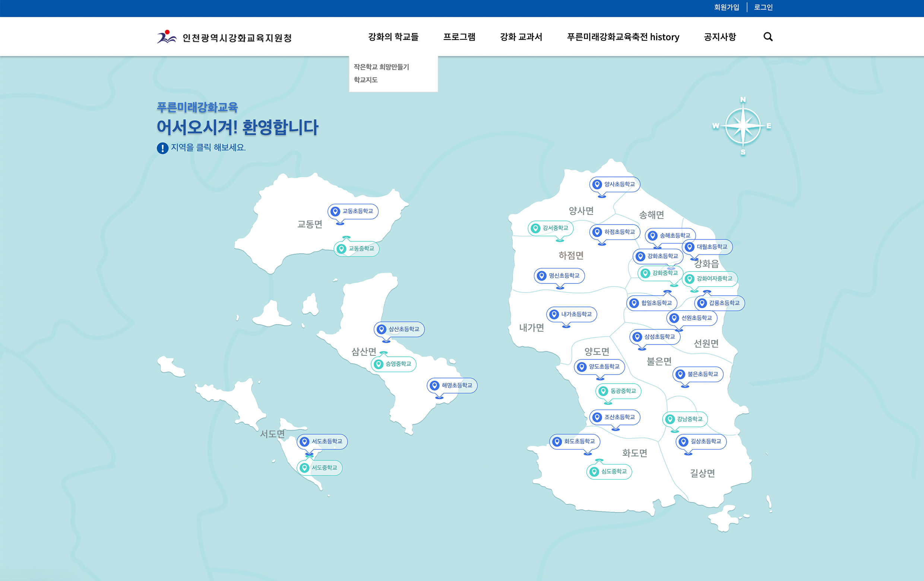This screenshot has width=924, height=581.
Task: Select the 강화읍 region label
Action: 706,264
